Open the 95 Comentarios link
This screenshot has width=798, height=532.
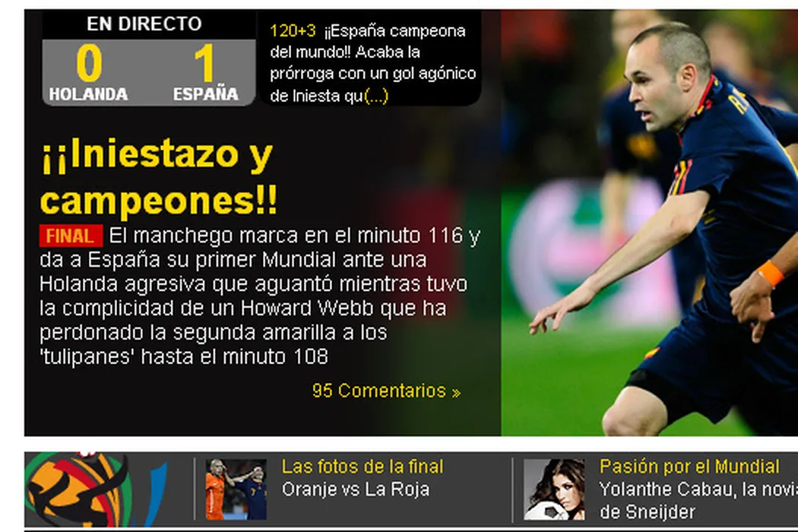click(x=387, y=391)
